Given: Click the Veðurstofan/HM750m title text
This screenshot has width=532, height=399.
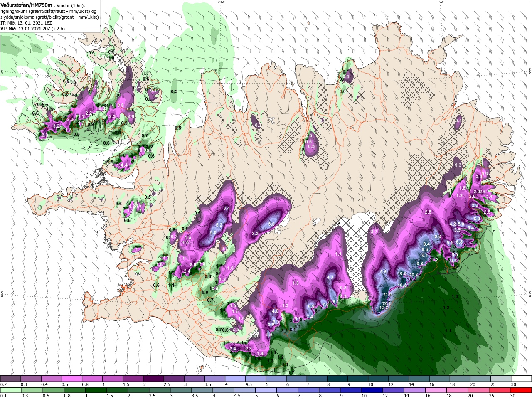Looking at the screenshot, I should click(26, 5).
